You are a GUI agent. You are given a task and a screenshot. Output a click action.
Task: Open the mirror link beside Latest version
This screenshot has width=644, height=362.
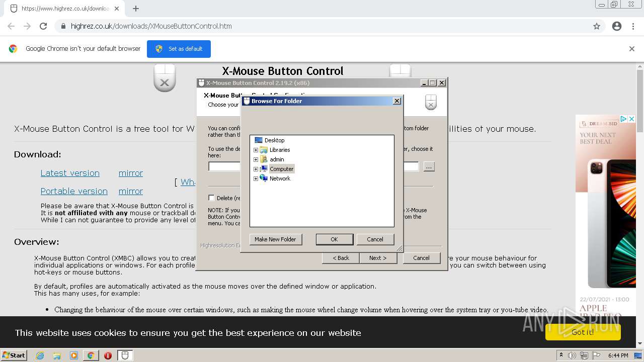(x=131, y=173)
